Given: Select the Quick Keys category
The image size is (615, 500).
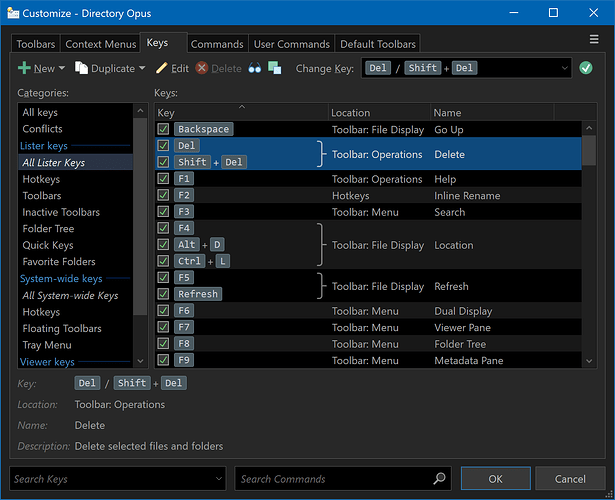Looking at the screenshot, I should 75,245.
